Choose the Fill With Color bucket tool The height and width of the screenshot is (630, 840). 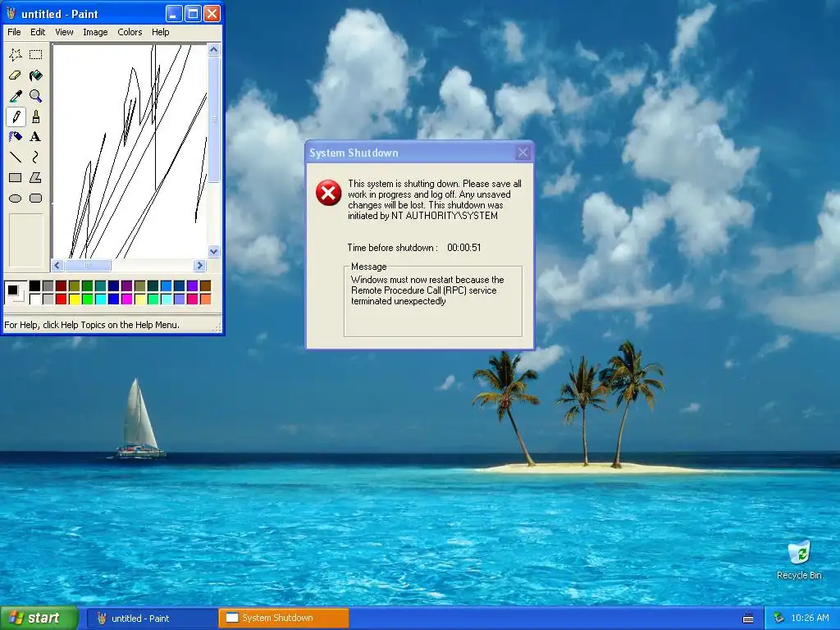pos(35,75)
